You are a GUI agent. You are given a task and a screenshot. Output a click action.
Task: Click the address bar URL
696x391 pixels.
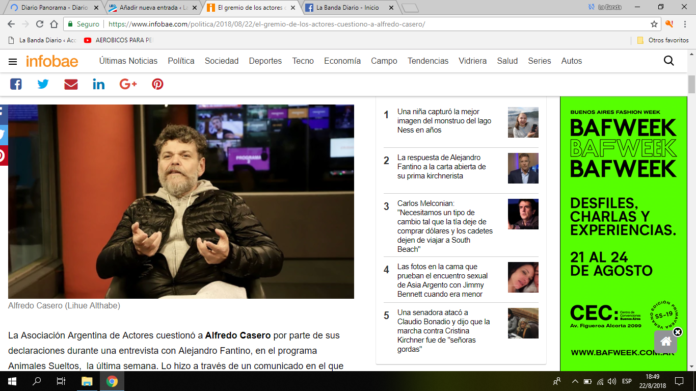[266, 24]
